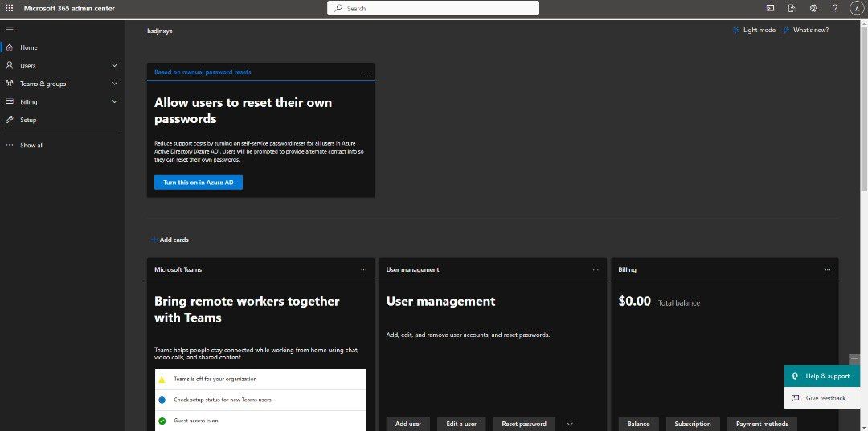Click the Home house icon

pyautogui.click(x=10, y=47)
